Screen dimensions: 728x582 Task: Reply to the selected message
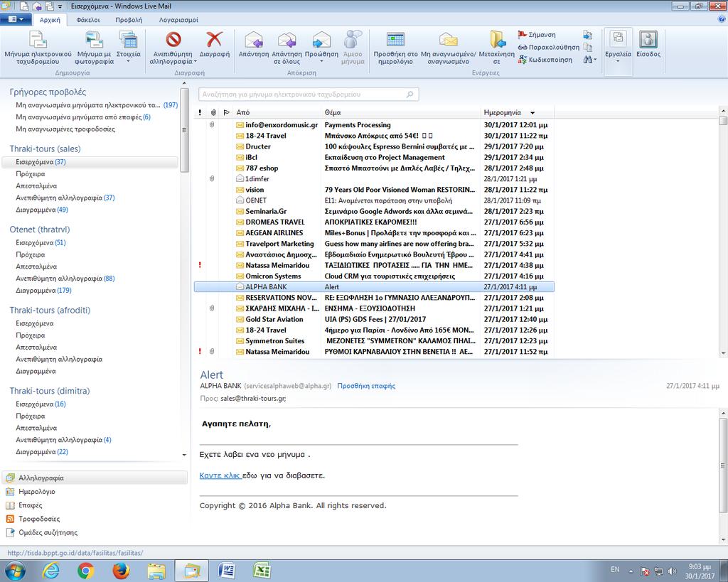254,45
